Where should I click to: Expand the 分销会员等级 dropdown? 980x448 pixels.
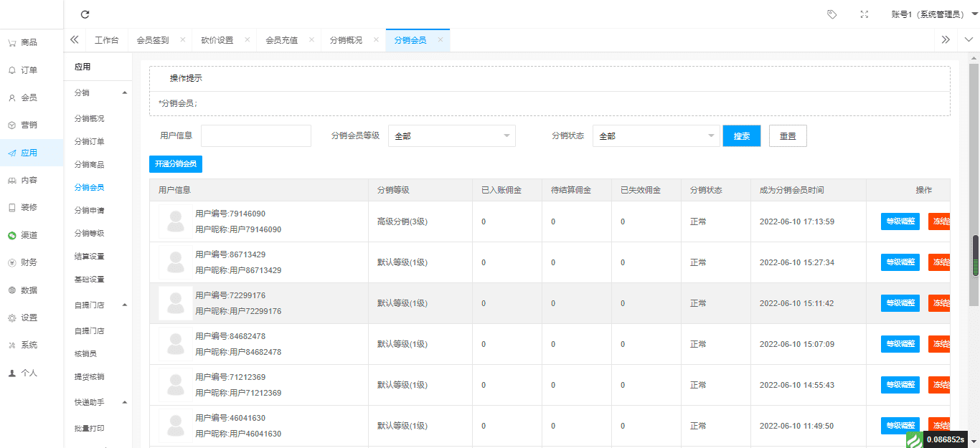451,135
